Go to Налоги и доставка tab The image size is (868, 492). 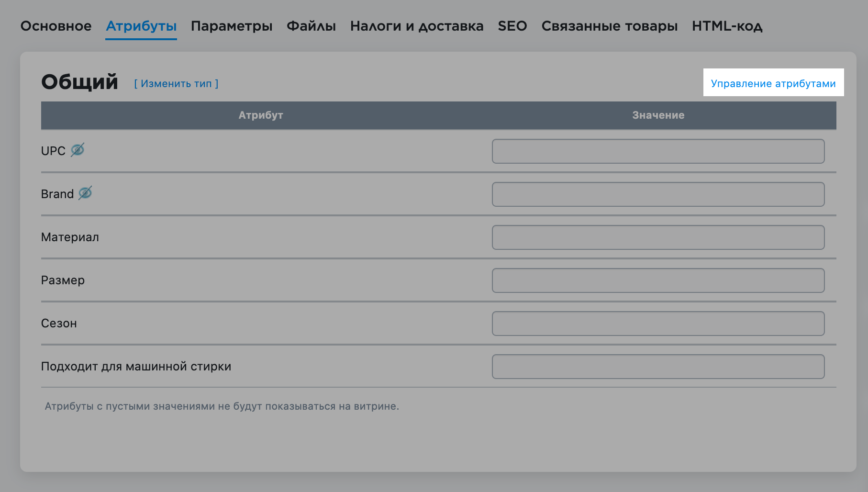click(417, 26)
